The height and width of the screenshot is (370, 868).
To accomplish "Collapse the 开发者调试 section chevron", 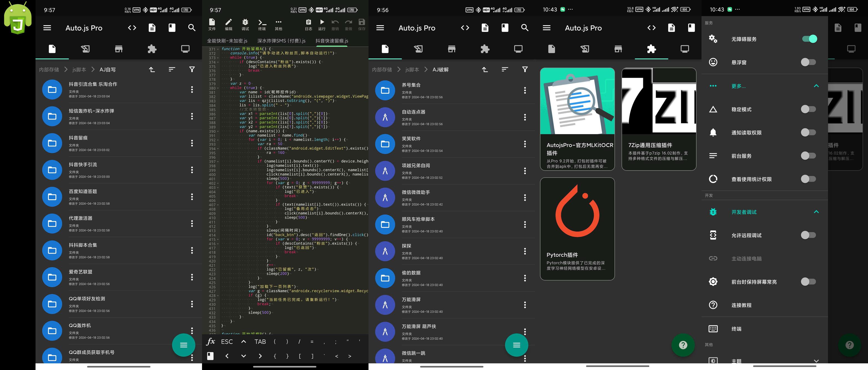I will pos(816,212).
